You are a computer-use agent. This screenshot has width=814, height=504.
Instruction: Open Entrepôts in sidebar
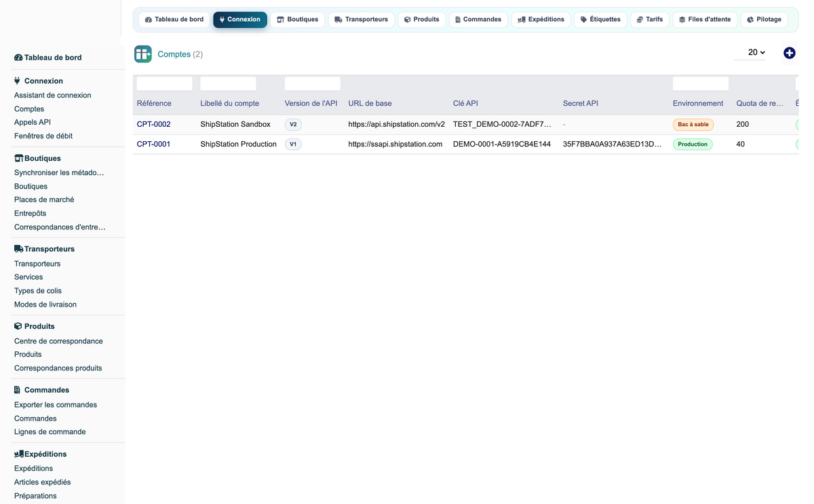tap(31, 214)
